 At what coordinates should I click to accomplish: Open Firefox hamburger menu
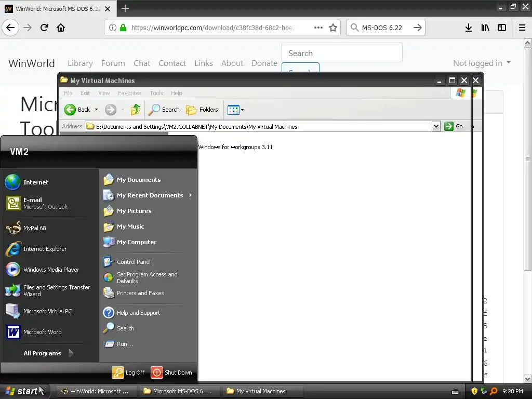(x=522, y=28)
